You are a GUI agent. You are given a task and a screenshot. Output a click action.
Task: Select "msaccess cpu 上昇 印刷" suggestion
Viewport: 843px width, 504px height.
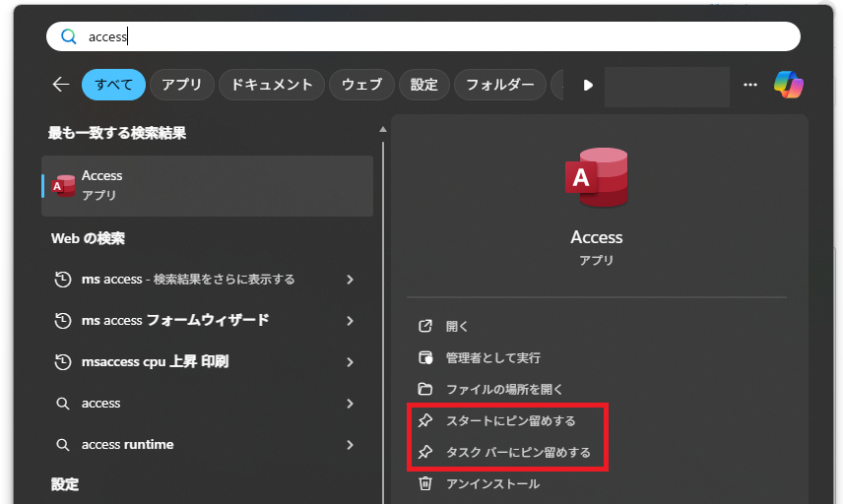tap(208, 362)
